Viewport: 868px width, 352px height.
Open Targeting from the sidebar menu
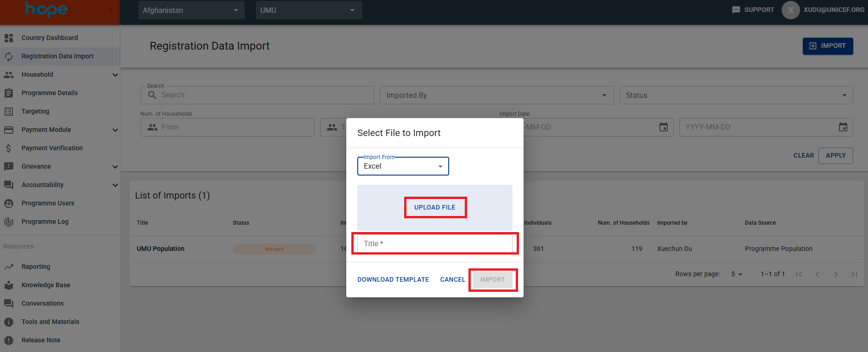(x=35, y=111)
